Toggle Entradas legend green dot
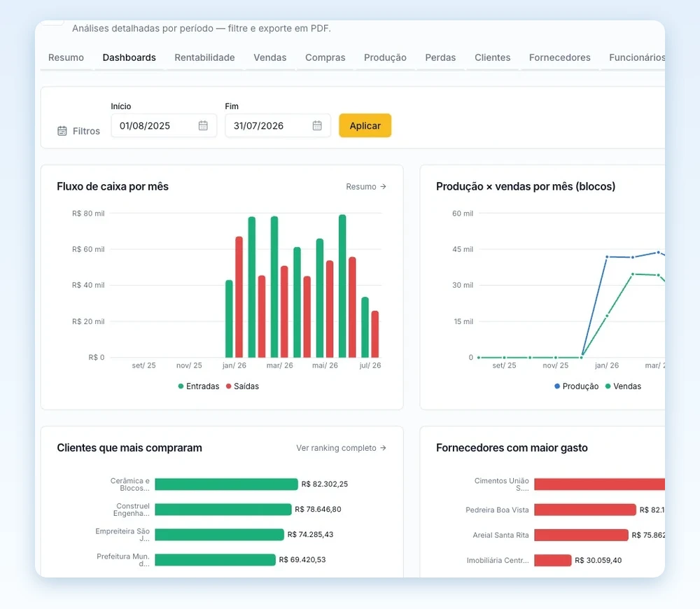This screenshot has height=609, width=700. coord(181,386)
